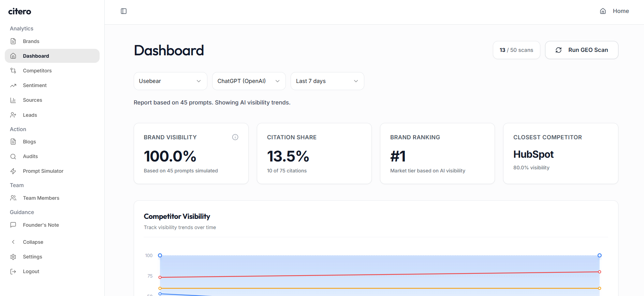The image size is (644, 296).
Task: Click the Sentiment trend icon
Action: (13, 85)
